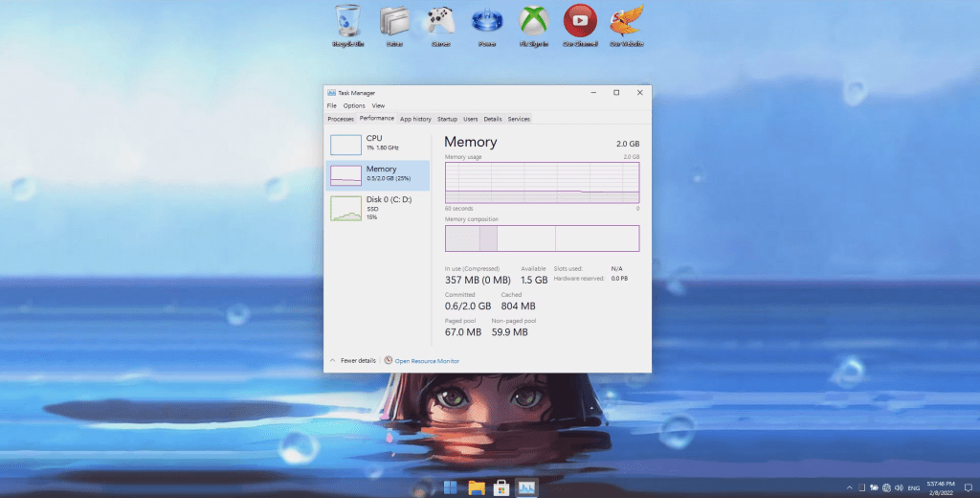The height and width of the screenshot is (498, 980).
Task: Click the Memory heading text
Action: coord(471,142)
